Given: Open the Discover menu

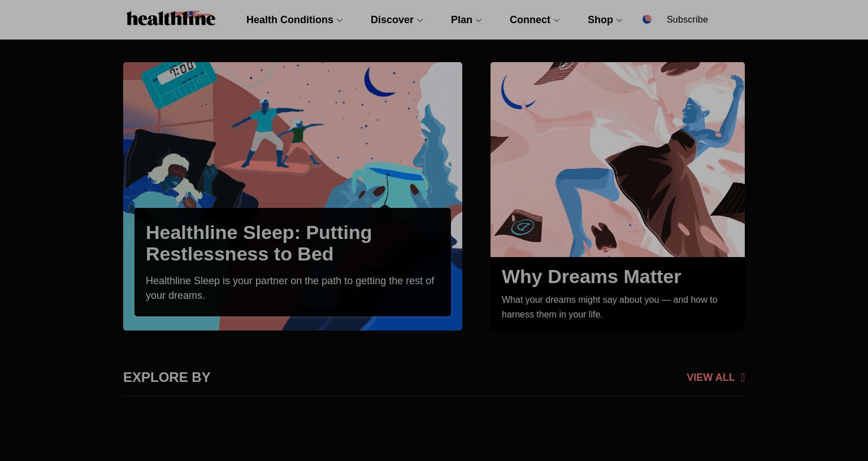Looking at the screenshot, I should pyautogui.click(x=392, y=20).
